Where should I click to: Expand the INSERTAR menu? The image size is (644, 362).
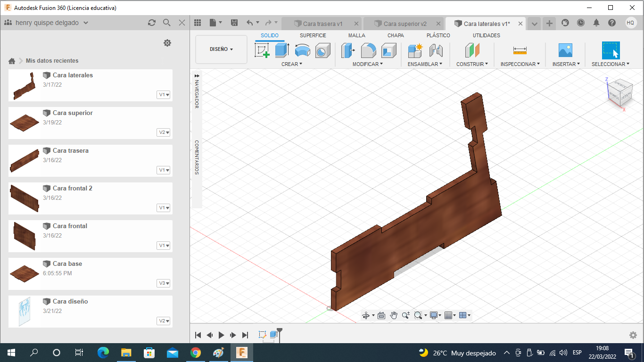[566, 64]
